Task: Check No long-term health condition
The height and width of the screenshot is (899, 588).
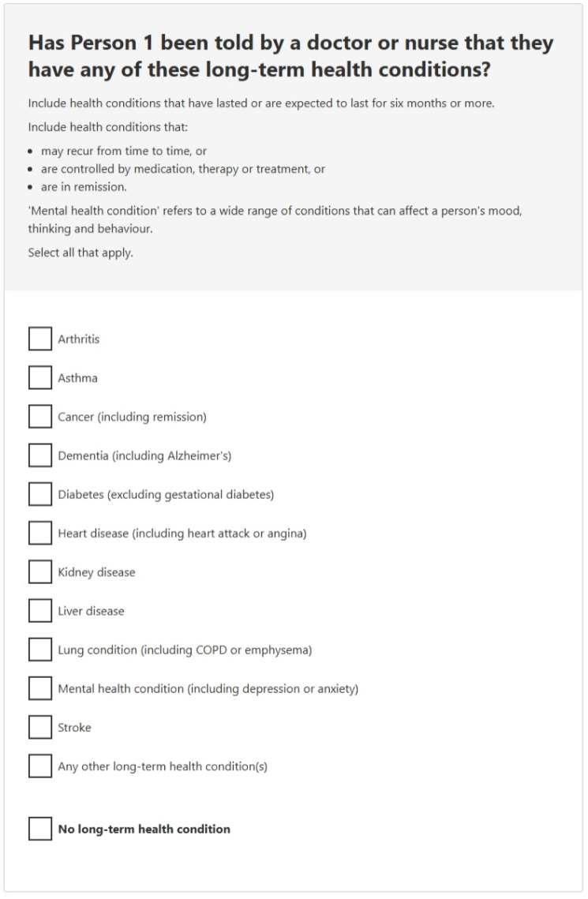Action: coord(39,829)
